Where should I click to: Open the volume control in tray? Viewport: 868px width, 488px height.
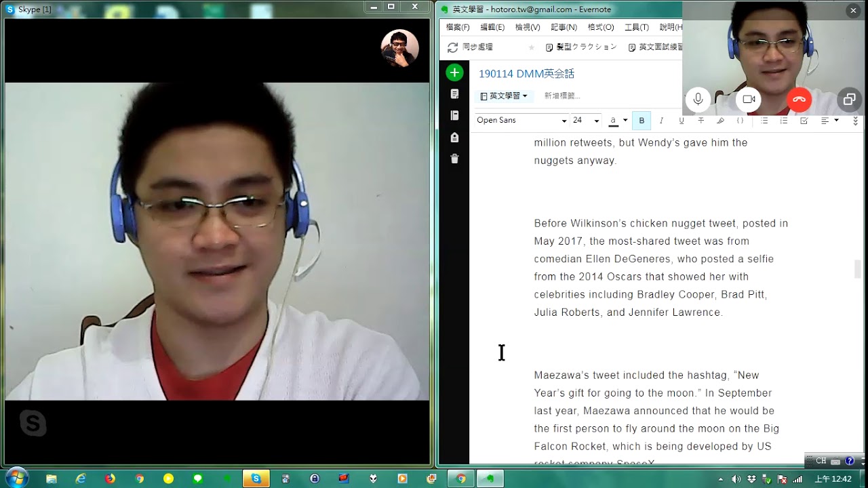click(736, 479)
